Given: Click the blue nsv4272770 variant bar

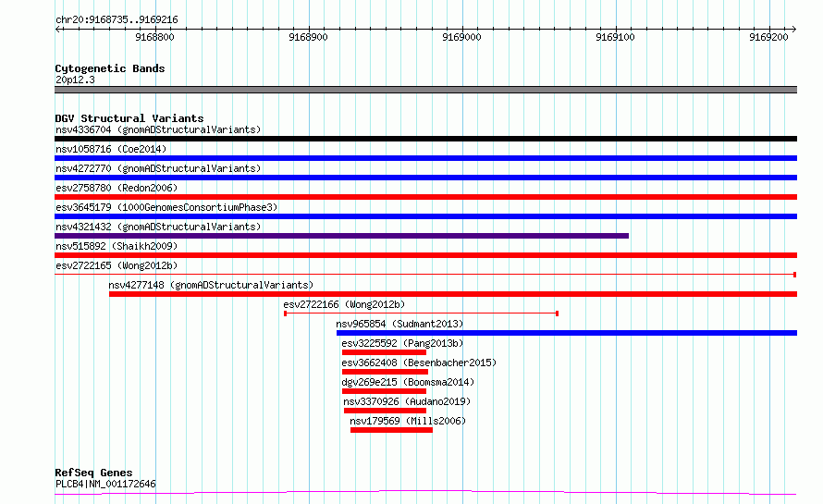Looking at the screenshot, I should [425, 178].
